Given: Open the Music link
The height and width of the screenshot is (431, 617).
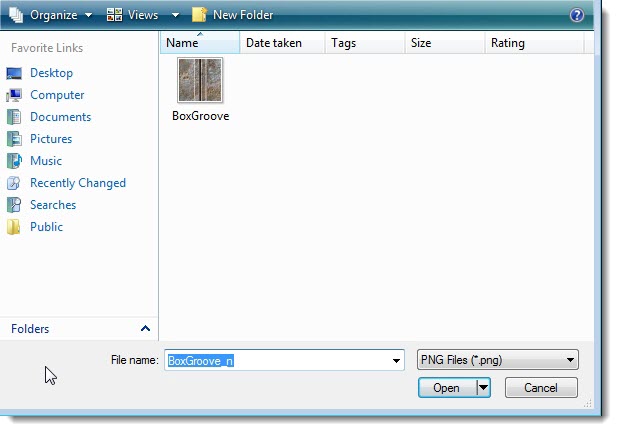Looking at the screenshot, I should (x=46, y=161).
